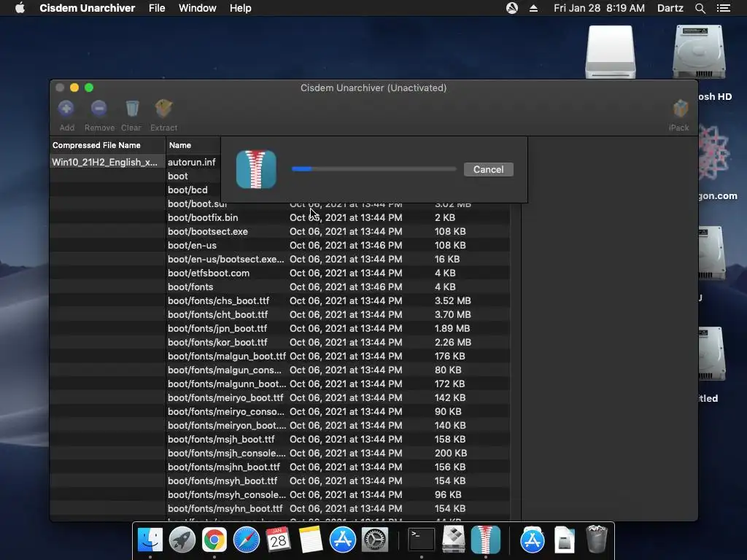747x560 pixels.
Task: Click the 2.26 MB size cell
Action: pyautogui.click(x=452, y=342)
